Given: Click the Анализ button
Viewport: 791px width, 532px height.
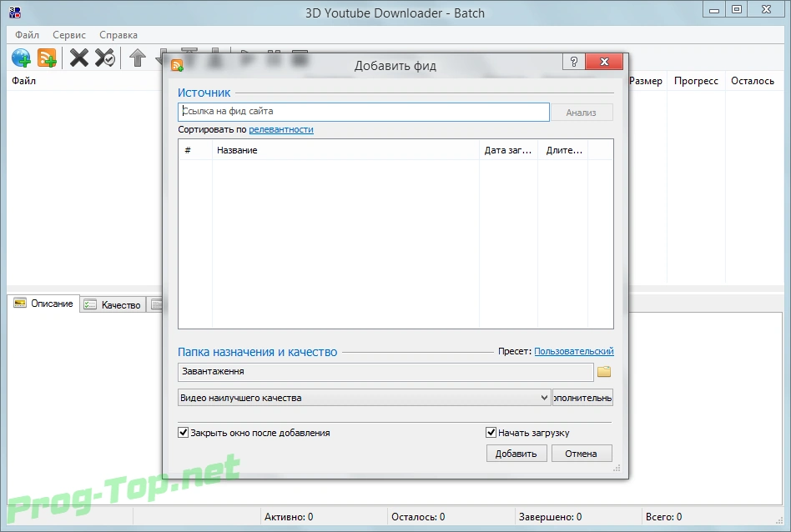Looking at the screenshot, I should click(x=582, y=113).
